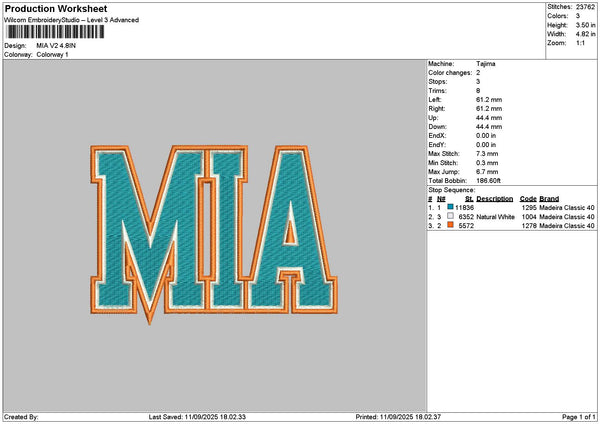Click stitch count 6352 in stop sequence
The width and height of the screenshot is (600, 424).
point(466,217)
